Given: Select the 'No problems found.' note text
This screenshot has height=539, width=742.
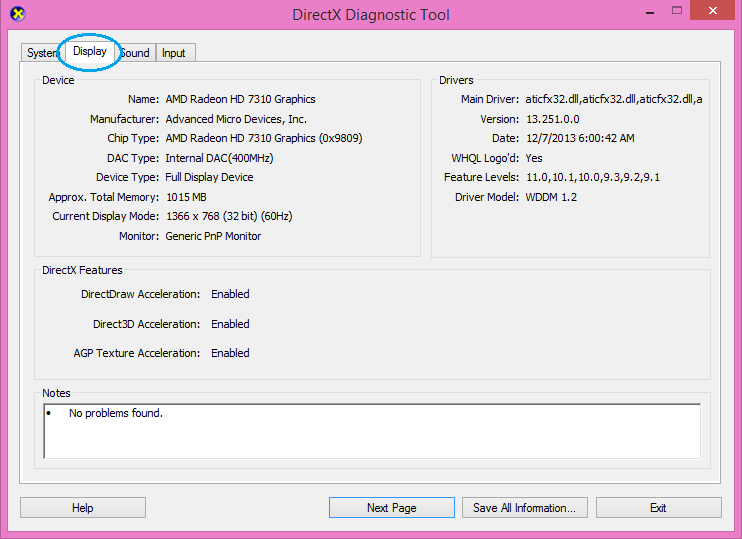Looking at the screenshot, I should click(x=116, y=413).
